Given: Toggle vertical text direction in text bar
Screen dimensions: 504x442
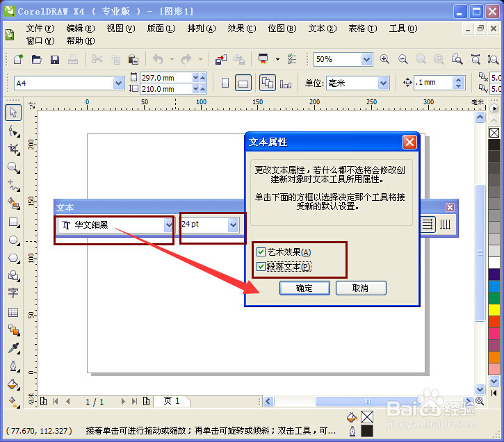Looking at the screenshot, I should [445, 224].
